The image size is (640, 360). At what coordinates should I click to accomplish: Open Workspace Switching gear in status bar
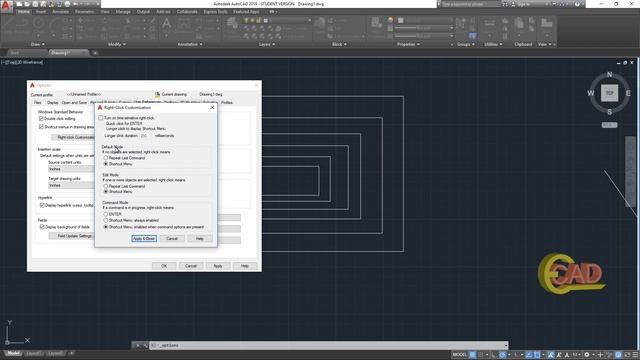tap(587, 355)
